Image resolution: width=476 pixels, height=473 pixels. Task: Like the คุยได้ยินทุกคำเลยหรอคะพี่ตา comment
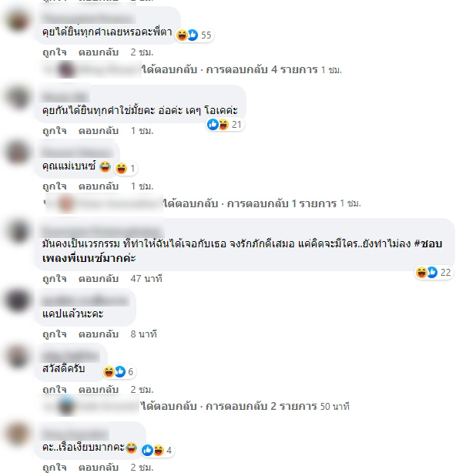55,52
